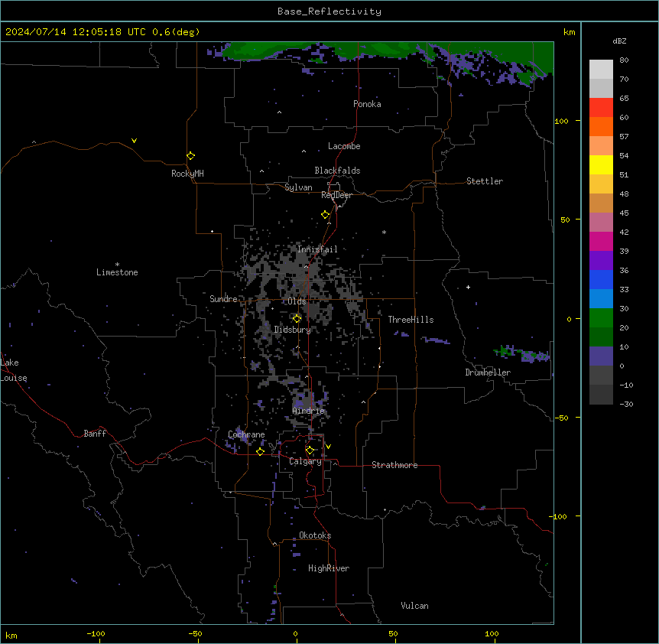Image resolution: width=659 pixels, height=644 pixels.
Task: Select the white 70-80 dBZ legend swatch
Action: click(x=601, y=70)
